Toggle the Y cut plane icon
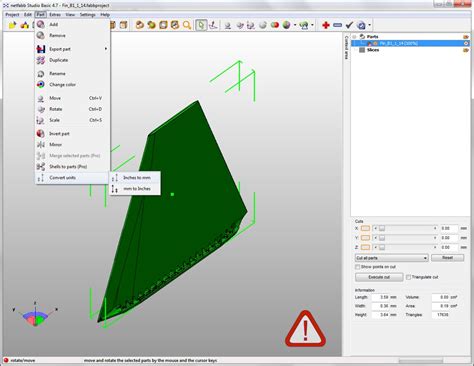Image resolution: width=474 pixels, height=366 pixels. point(365,238)
